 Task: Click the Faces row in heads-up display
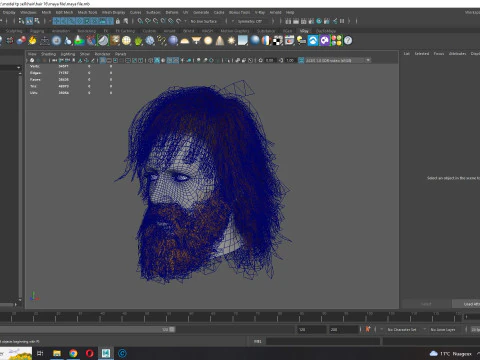(70, 80)
